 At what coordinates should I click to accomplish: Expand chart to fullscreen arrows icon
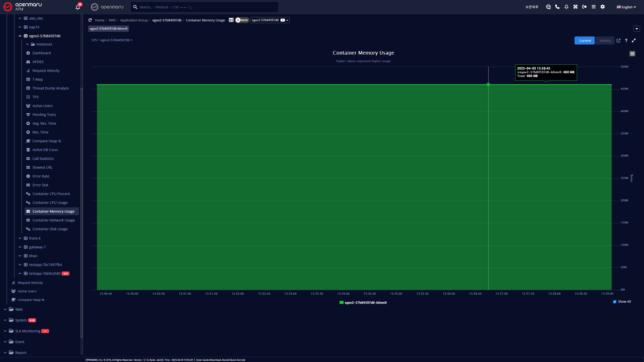point(634,41)
